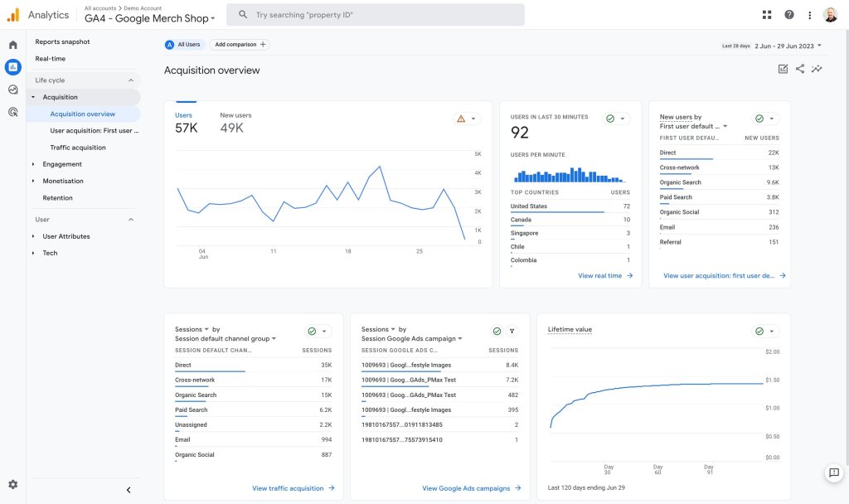849x504 pixels.
Task: Expand the Engagement menu item
Action: (x=62, y=164)
